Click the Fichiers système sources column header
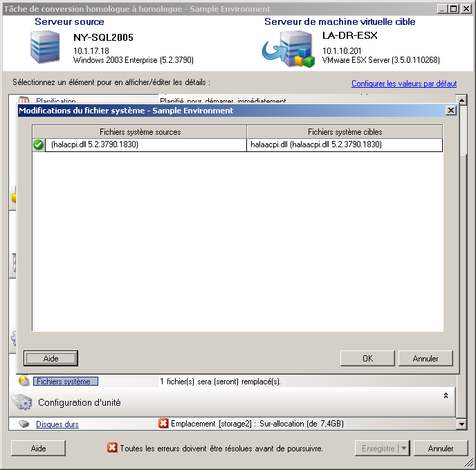This screenshot has width=476, height=470. [140, 132]
